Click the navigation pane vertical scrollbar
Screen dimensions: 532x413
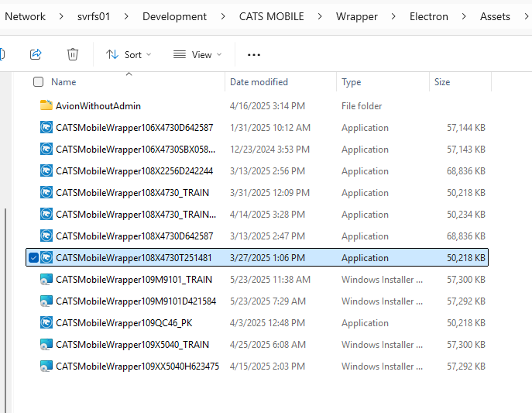pos(5,311)
